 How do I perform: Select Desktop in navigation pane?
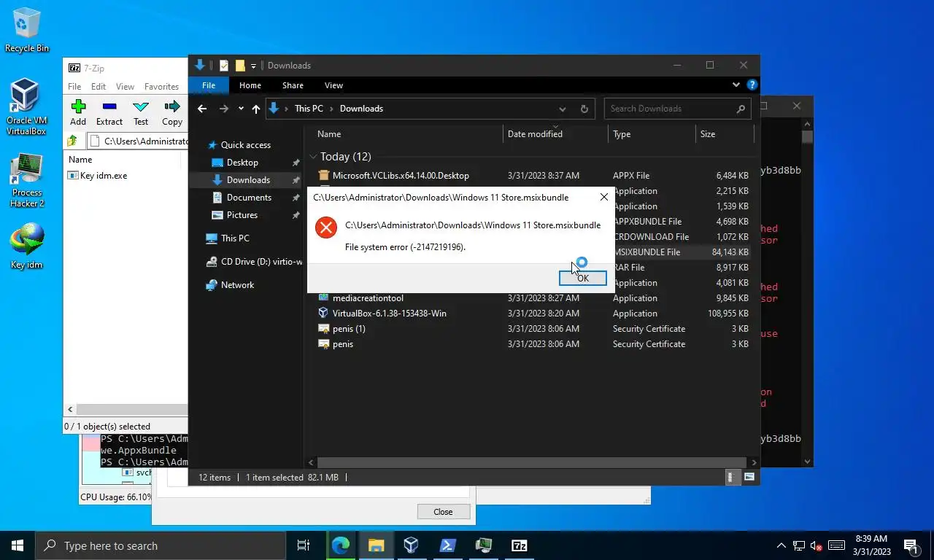coord(242,163)
